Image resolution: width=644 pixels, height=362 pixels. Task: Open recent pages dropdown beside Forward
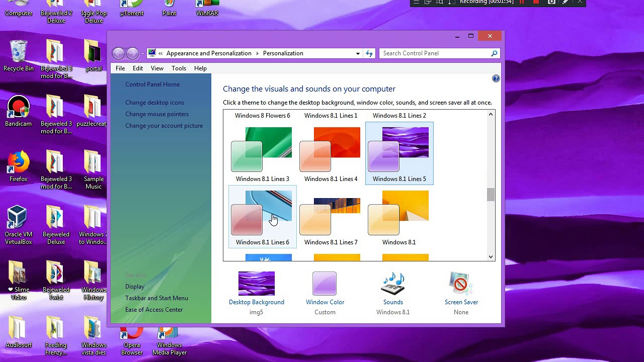coord(142,53)
